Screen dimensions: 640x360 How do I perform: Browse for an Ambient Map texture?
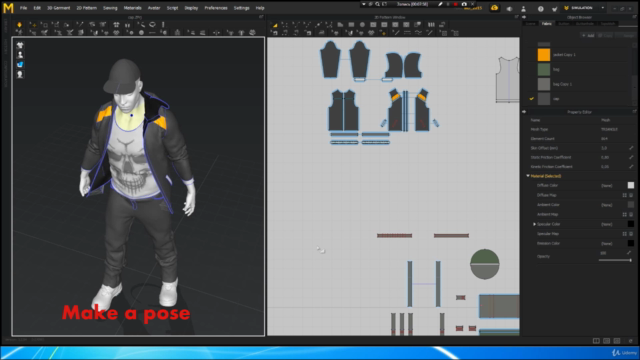(624, 214)
